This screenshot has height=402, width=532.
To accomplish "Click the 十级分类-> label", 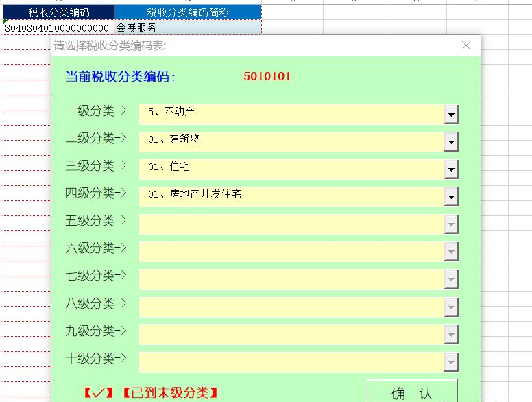I will pyautogui.click(x=96, y=358).
